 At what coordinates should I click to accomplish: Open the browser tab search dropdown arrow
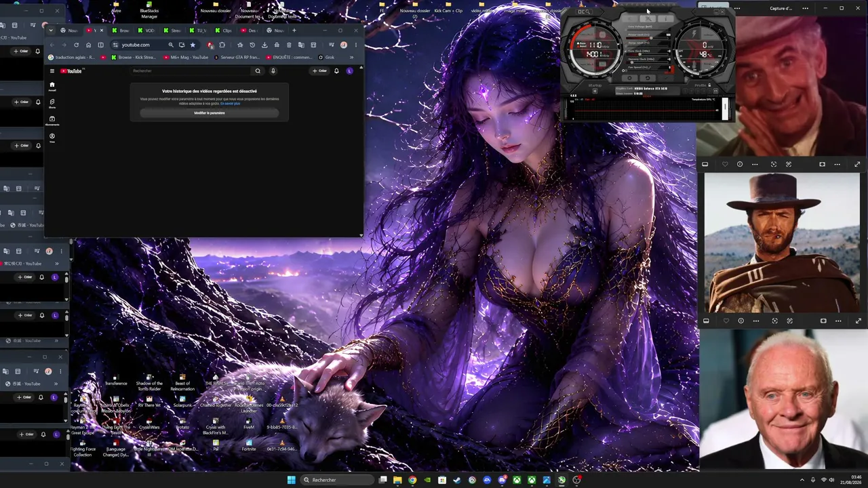pyautogui.click(x=51, y=30)
